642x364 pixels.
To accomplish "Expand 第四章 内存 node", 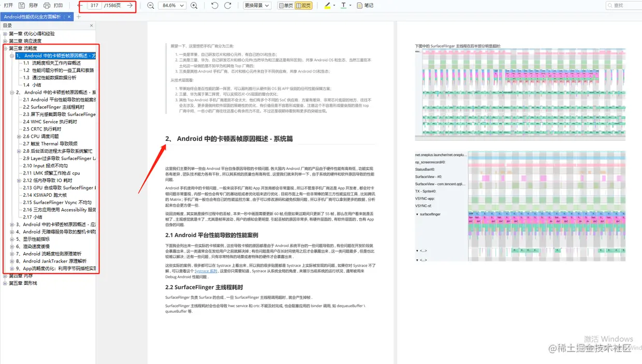I will click(x=5, y=276).
